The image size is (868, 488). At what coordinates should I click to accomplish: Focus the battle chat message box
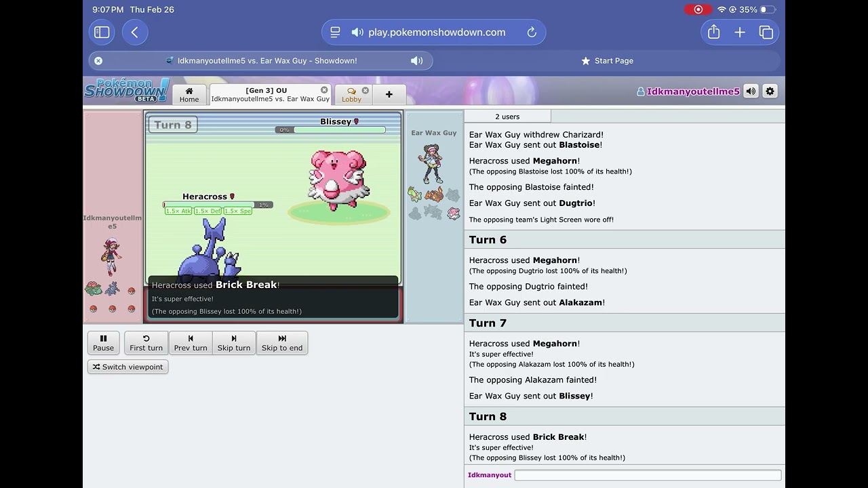click(648, 475)
